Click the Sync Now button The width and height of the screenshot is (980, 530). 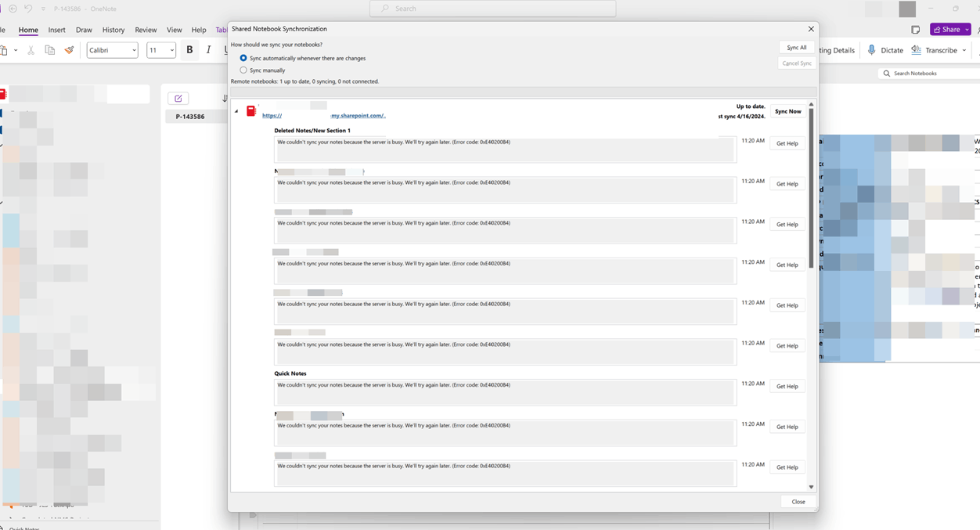point(788,111)
